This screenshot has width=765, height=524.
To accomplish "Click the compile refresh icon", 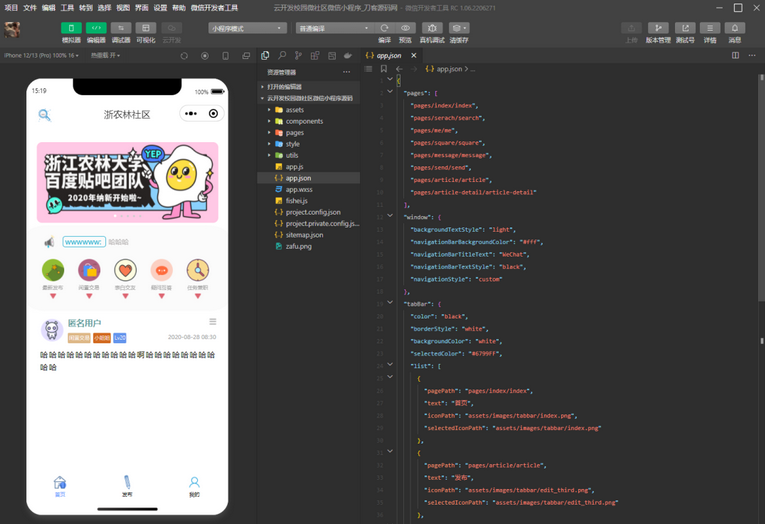I will point(384,28).
